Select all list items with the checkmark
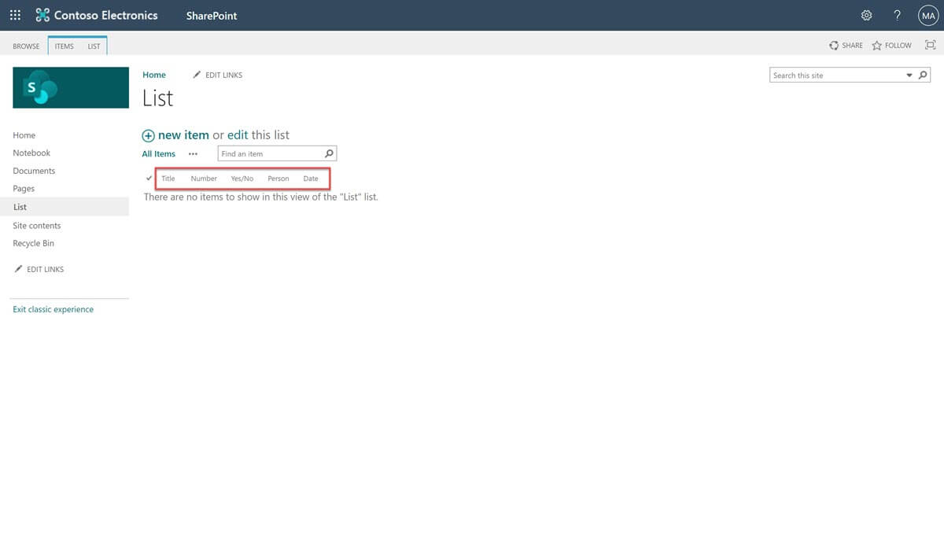The image size is (944, 560). tap(149, 178)
